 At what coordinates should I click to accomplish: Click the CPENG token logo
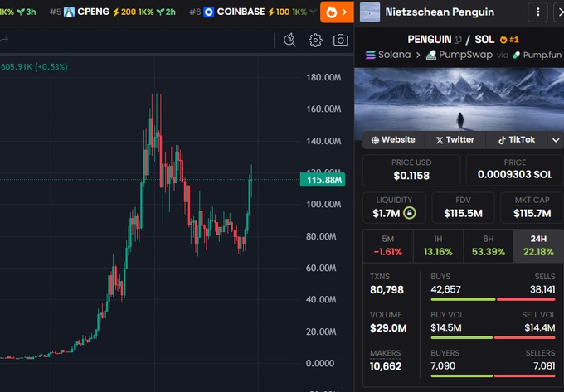tap(69, 12)
